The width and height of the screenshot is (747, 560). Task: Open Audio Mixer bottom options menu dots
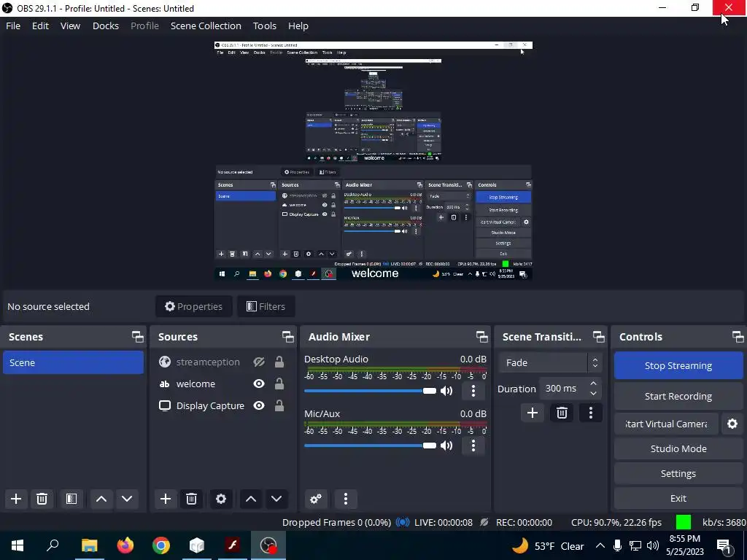tap(346, 499)
